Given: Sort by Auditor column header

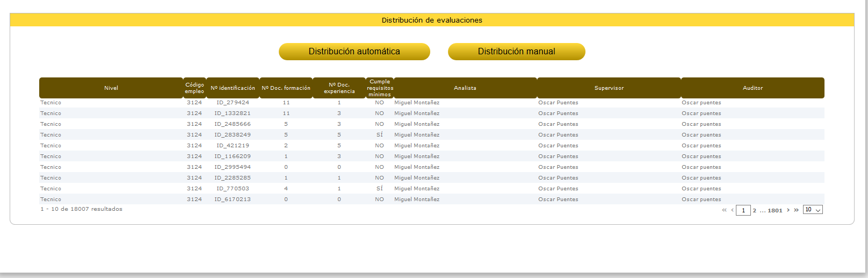Looking at the screenshot, I should point(753,88).
